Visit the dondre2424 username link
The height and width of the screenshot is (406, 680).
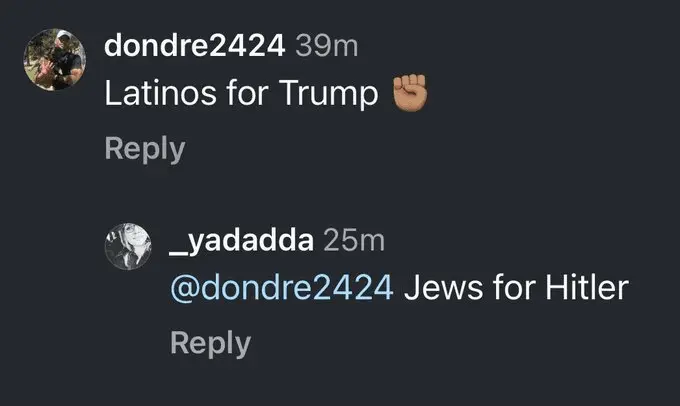[x=196, y=45]
